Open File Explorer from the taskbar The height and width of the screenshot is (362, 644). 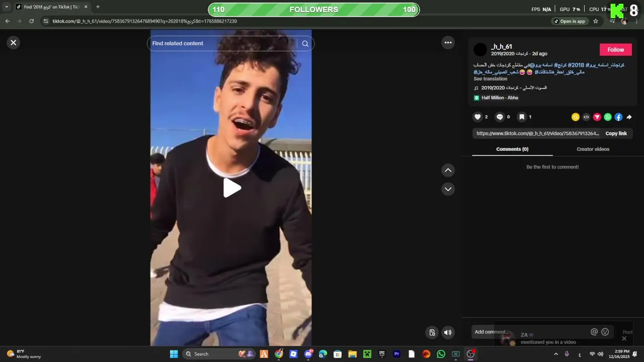click(352, 354)
